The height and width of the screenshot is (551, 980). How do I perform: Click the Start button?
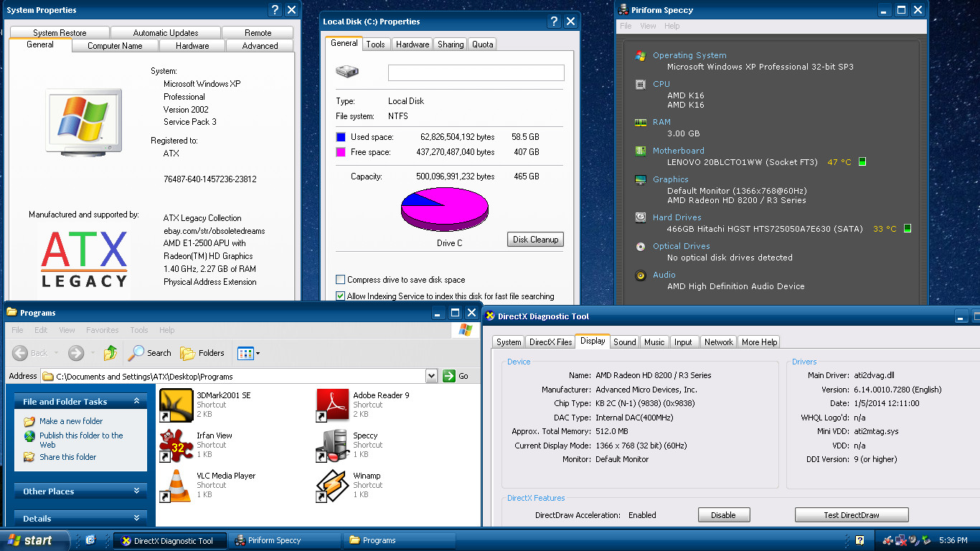click(x=35, y=540)
